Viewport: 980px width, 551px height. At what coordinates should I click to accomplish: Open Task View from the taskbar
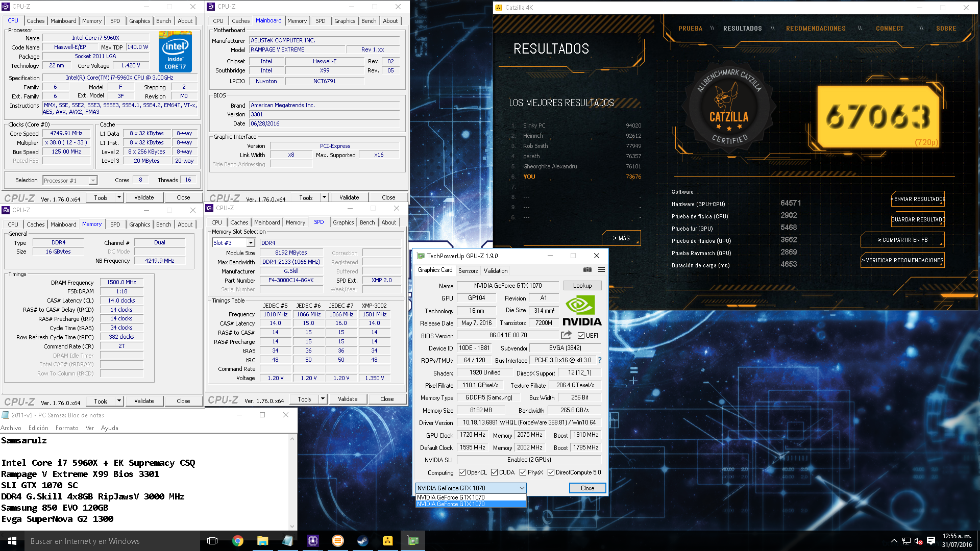click(212, 541)
